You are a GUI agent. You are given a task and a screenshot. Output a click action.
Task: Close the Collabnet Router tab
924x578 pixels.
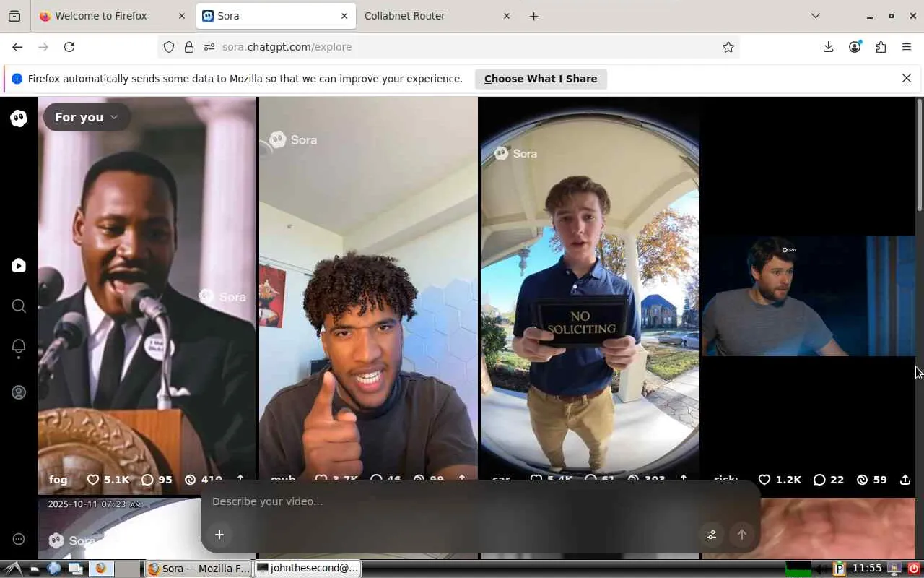tap(507, 16)
